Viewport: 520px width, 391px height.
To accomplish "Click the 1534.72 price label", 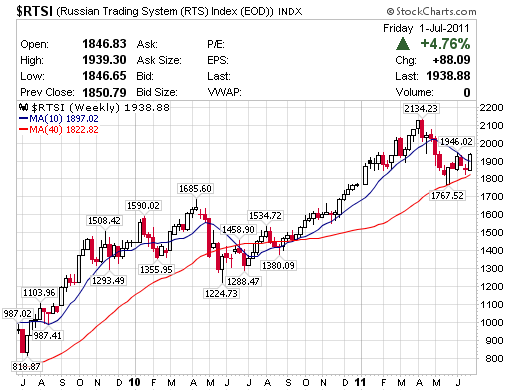I will point(265,215).
